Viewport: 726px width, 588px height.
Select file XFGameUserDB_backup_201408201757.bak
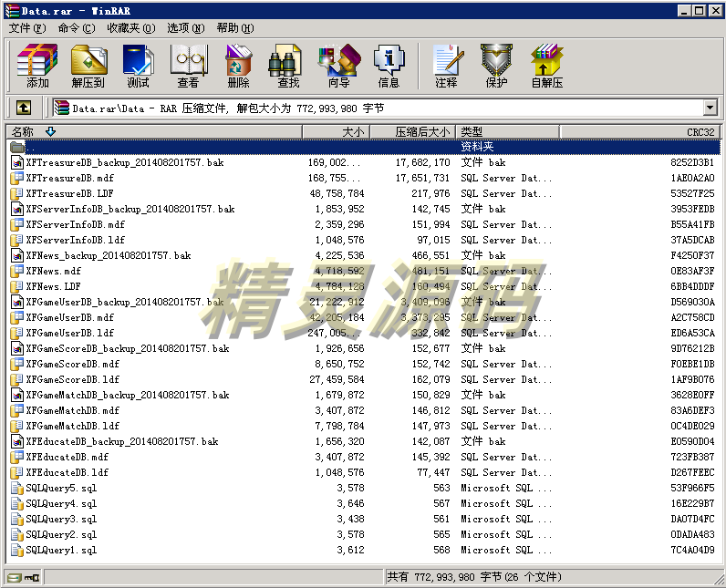(x=125, y=302)
